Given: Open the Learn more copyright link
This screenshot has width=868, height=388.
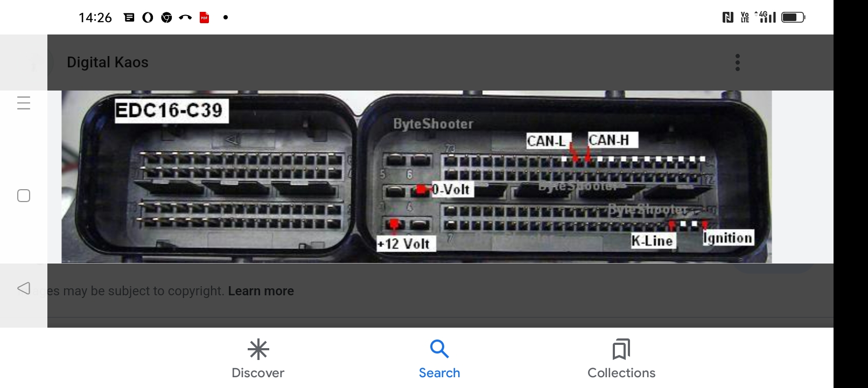Looking at the screenshot, I should tap(261, 291).
